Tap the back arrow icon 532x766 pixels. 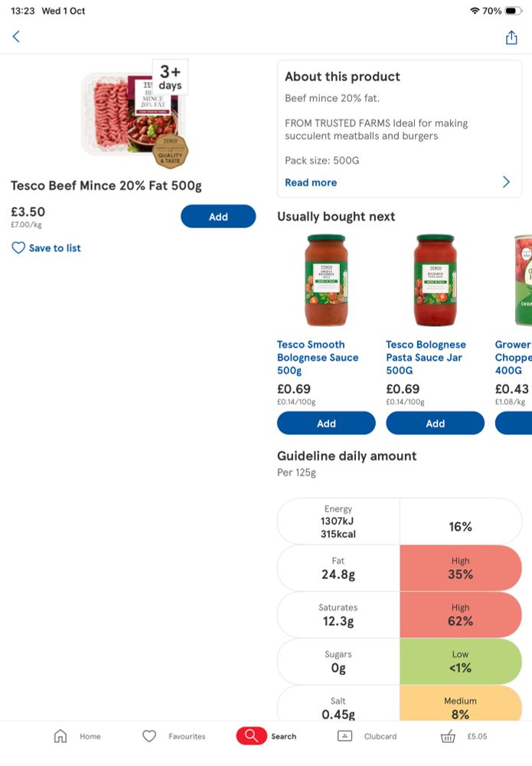tap(16, 37)
